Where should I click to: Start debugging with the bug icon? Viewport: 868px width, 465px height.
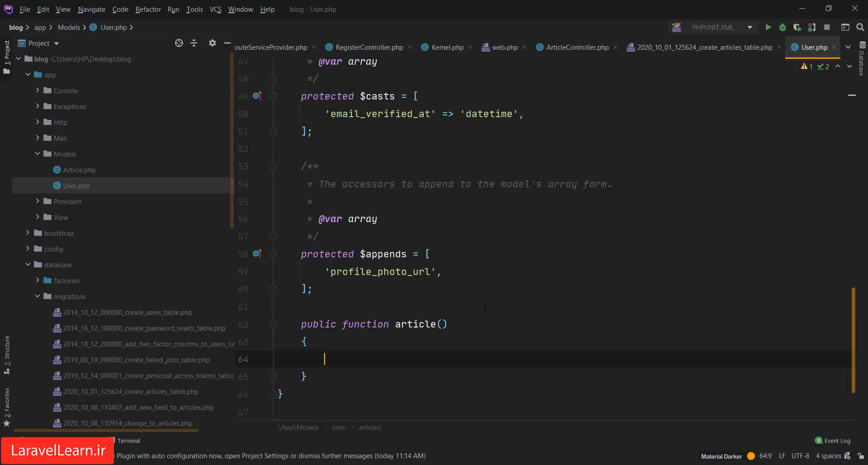(x=783, y=28)
